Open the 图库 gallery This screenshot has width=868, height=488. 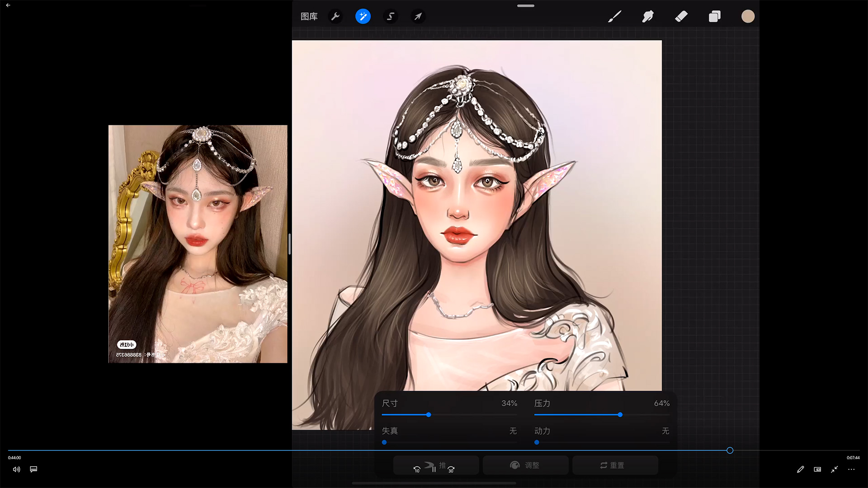click(x=309, y=17)
